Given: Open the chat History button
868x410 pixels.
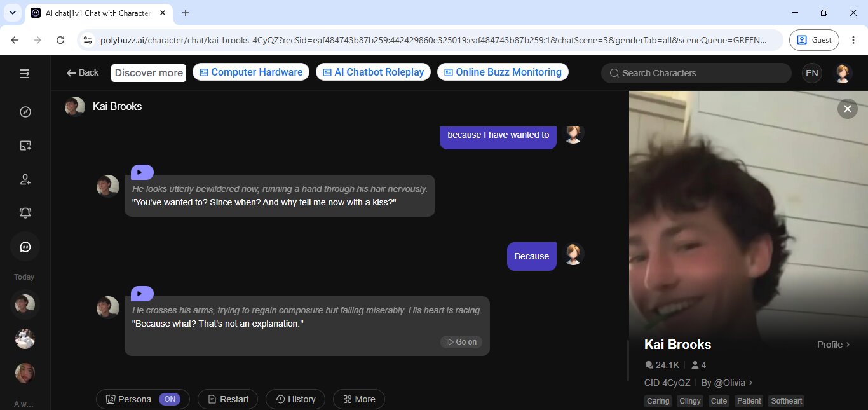Looking at the screenshot, I should click(x=295, y=399).
